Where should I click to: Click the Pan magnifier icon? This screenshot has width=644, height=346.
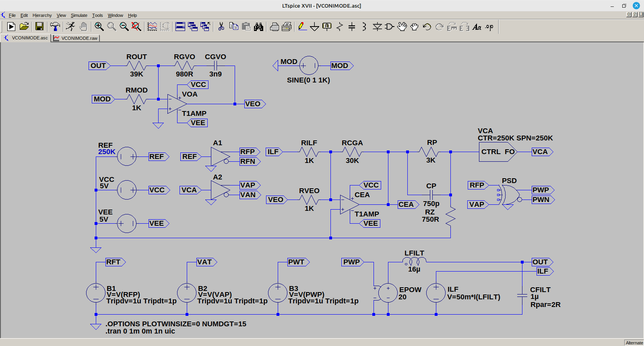coord(111,27)
